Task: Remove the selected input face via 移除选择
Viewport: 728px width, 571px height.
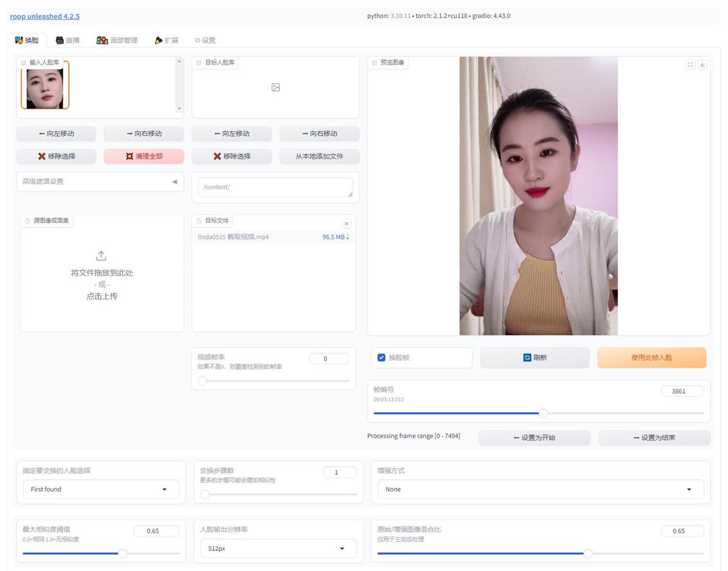Action: point(56,156)
